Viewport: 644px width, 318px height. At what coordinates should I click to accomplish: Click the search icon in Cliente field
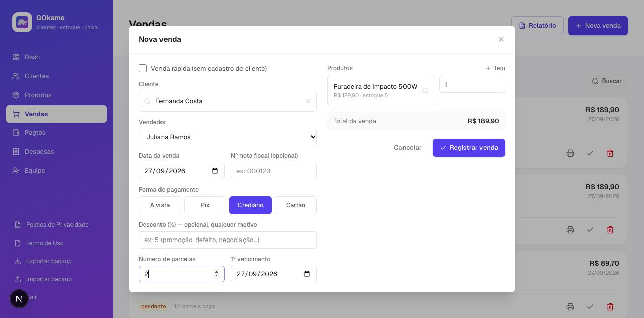(x=147, y=101)
